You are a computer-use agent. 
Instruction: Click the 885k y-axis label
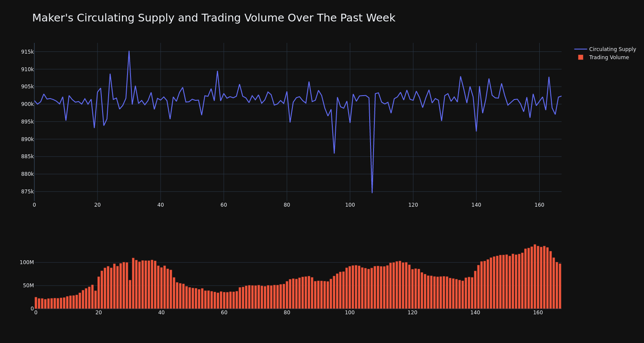pos(27,156)
